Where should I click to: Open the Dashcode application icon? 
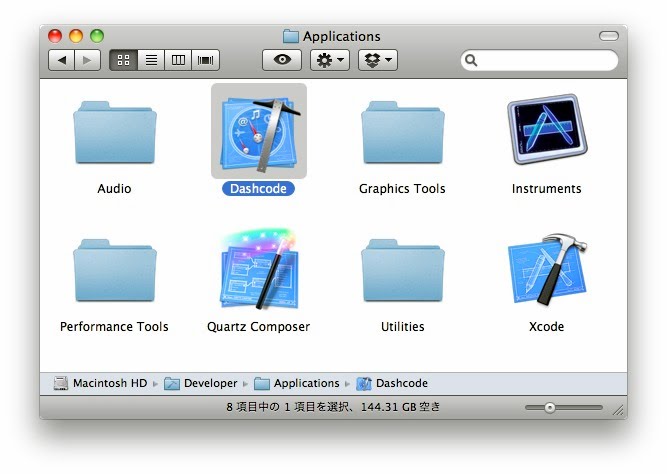tap(258, 131)
